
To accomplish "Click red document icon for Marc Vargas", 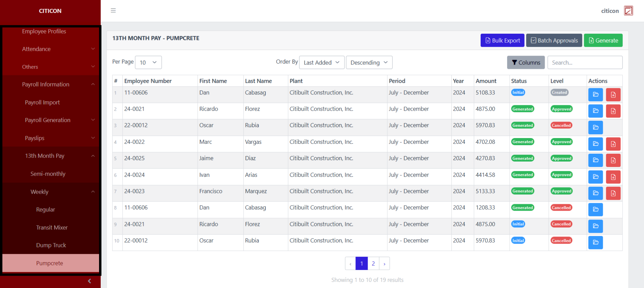I will 613,144.
